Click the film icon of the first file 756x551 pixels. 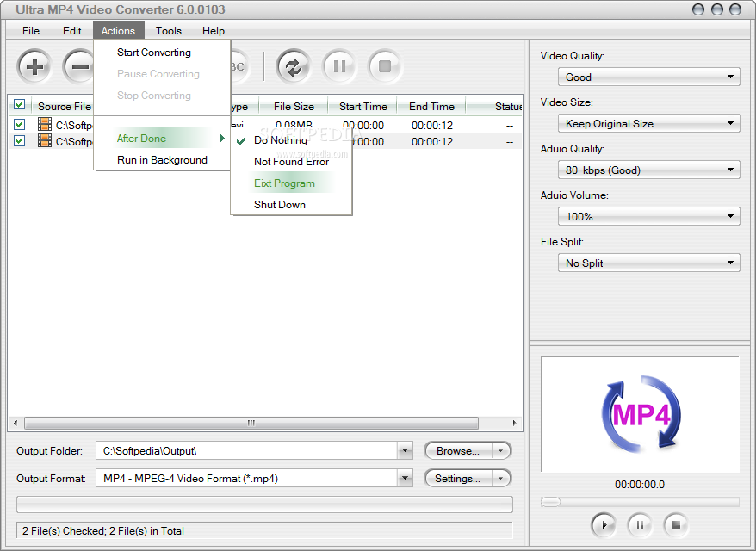tap(45, 124)
